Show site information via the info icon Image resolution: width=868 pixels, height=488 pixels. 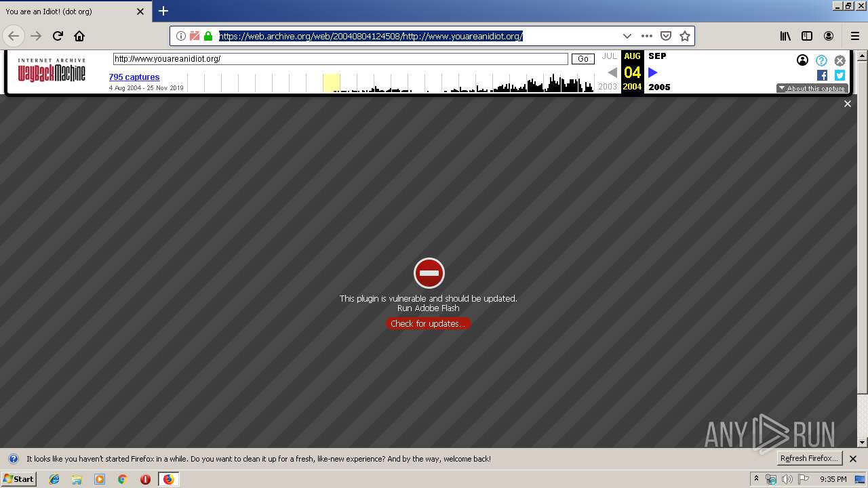[181, 36]
